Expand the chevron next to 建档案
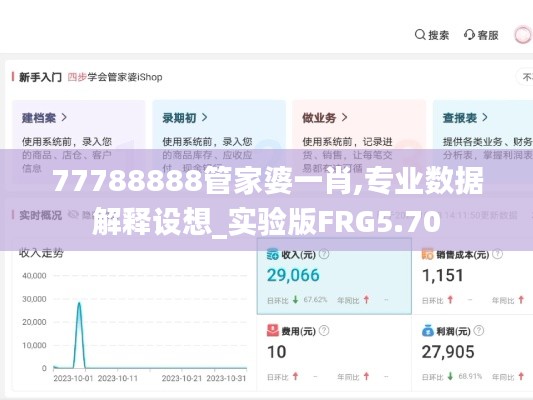The height and width of the screenshot is (400, 533). click(64, 118)
